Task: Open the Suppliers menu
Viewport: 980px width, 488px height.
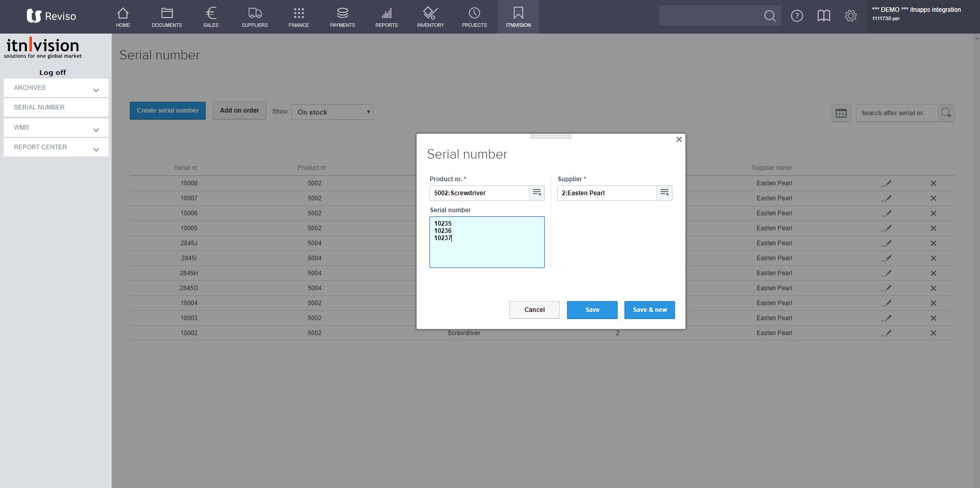Action: [254, 17]
